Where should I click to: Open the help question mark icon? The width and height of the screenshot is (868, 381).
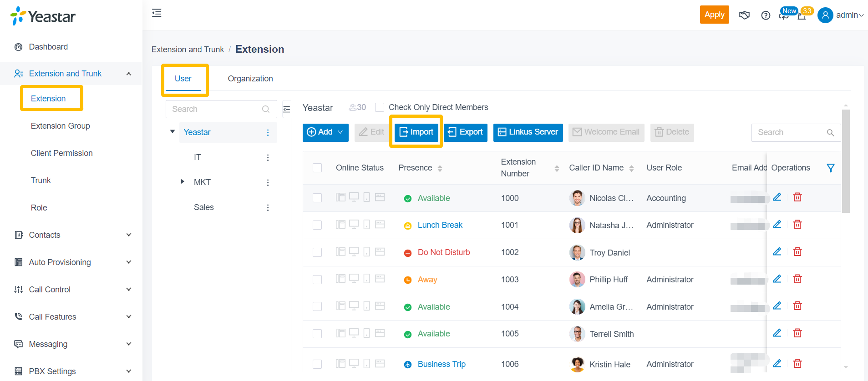(x=766, y=15)
